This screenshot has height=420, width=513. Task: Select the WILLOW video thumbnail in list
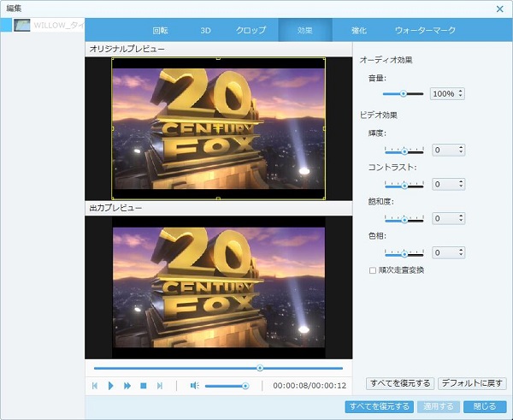22,25
